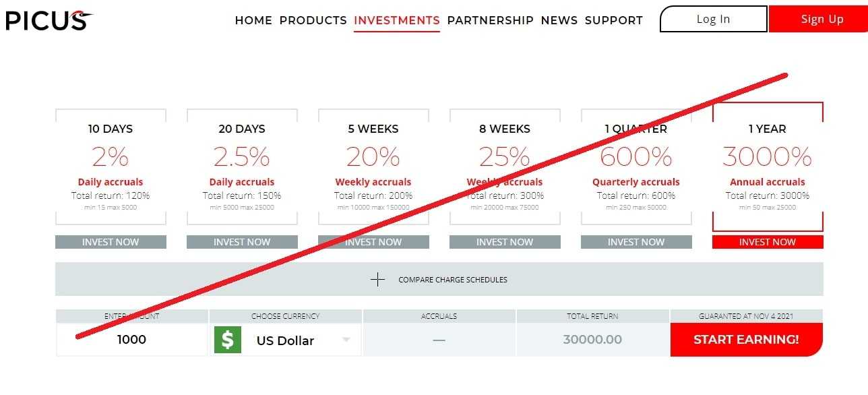Visit the News section

(559, 20)
